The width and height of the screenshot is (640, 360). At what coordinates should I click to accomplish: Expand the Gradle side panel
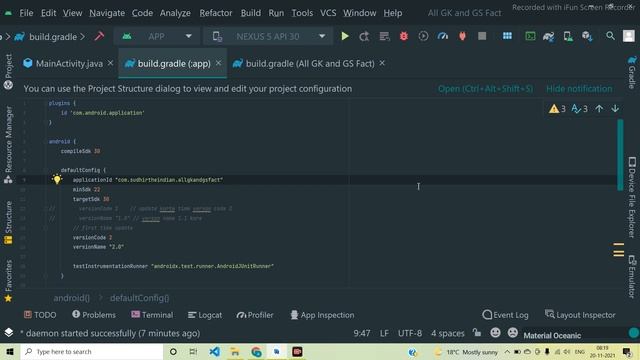point(632,72)
